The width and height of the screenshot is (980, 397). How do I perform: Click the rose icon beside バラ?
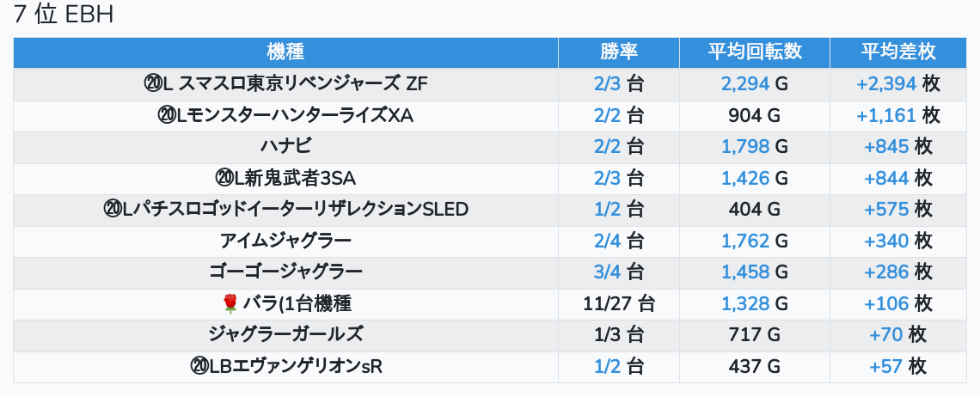[x=230, y=303]
